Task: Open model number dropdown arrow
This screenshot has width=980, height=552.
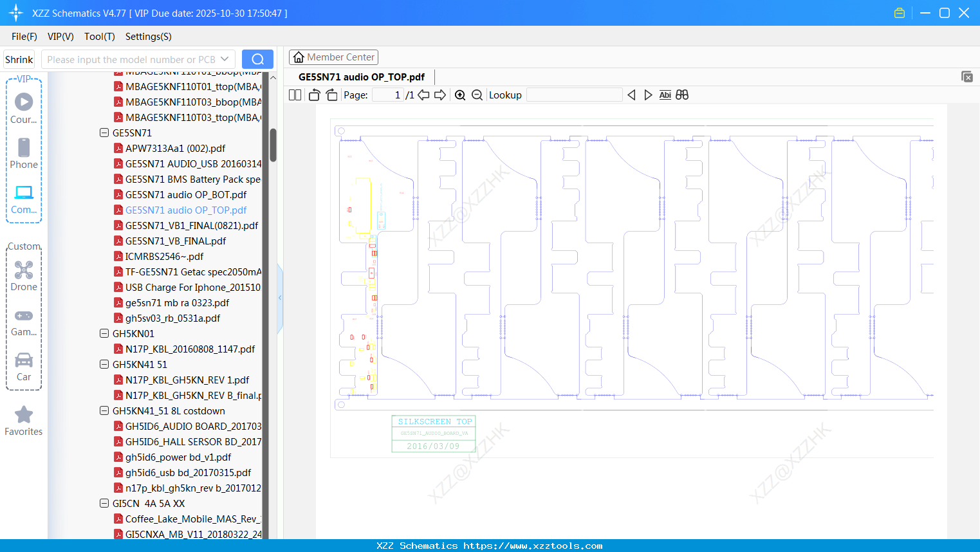Action: (x=225, y=59)
